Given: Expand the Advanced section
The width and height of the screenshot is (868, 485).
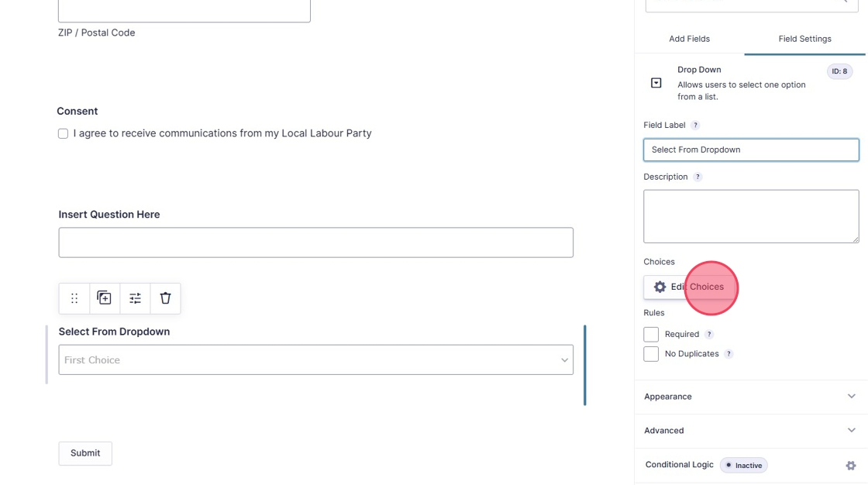Looking at the screenshot, I should point(750,430).
